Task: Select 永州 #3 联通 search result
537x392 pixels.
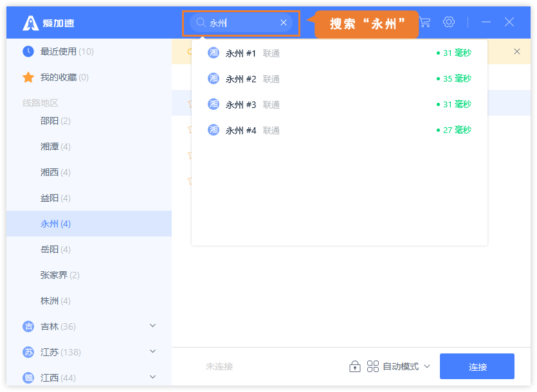Action: 340,104
